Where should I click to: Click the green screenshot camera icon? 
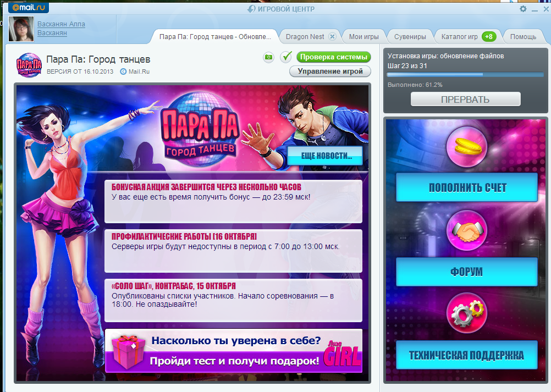tap(269, 57)
